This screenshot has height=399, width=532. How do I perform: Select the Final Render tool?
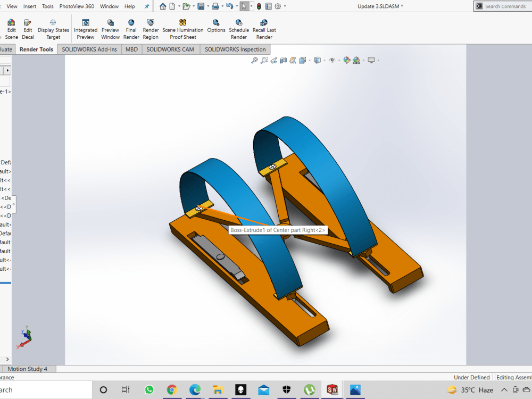pos(131,28)
